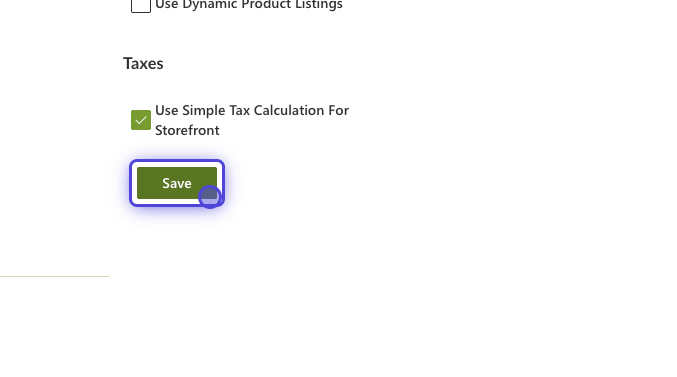Click the Save button

(x=177, y=183)
